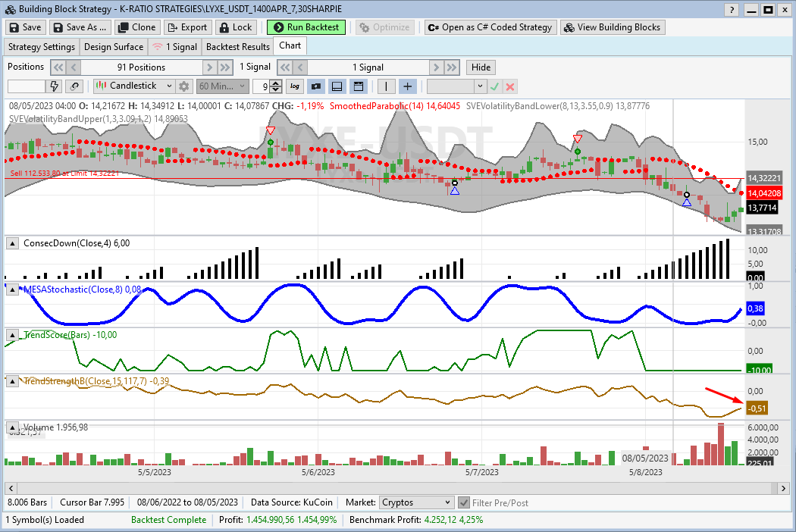Toggle the Filter Pre/Post checkbox

(x=464, y=502)
